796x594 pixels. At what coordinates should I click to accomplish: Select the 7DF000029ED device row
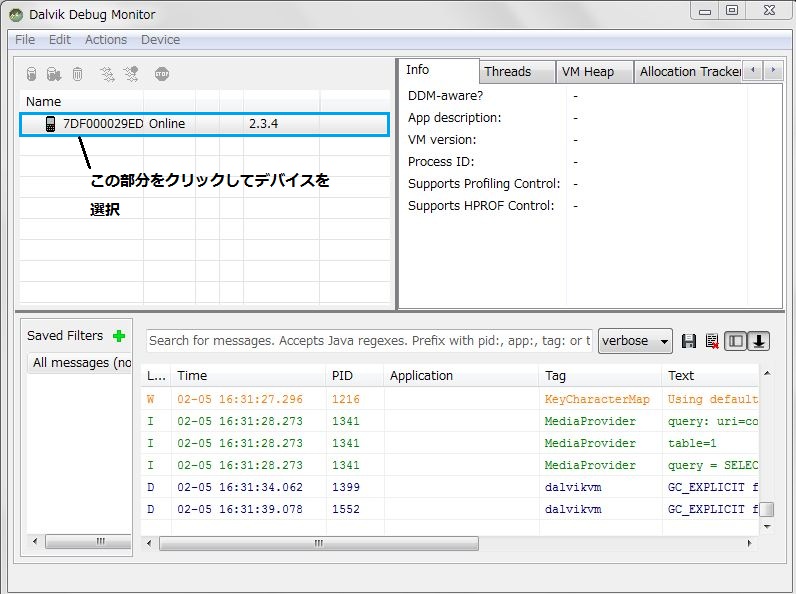click(205, 124)
